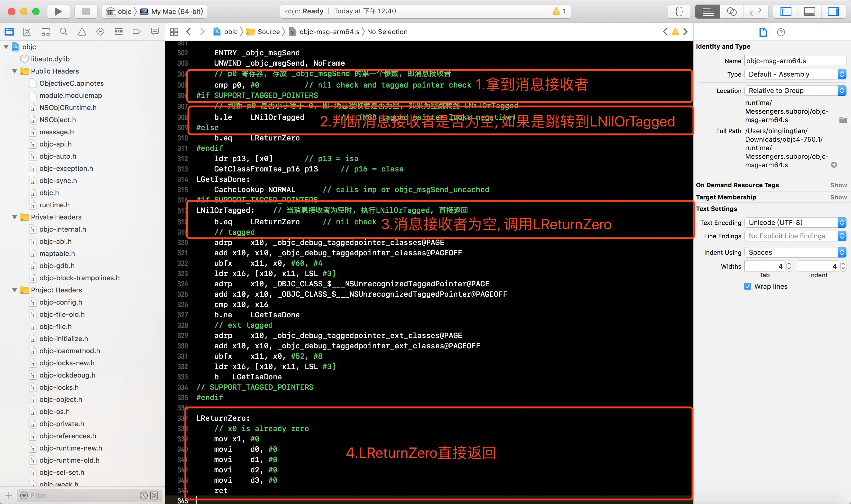This screenshot has width=851, height=504.
Task: Toggle the Debug area panel
Action: tap(810, 12)
